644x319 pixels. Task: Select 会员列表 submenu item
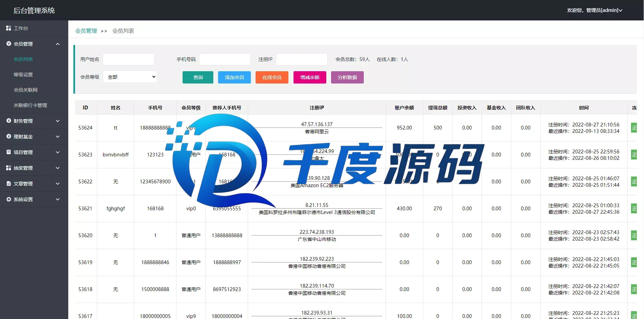(x=23, y=59)
